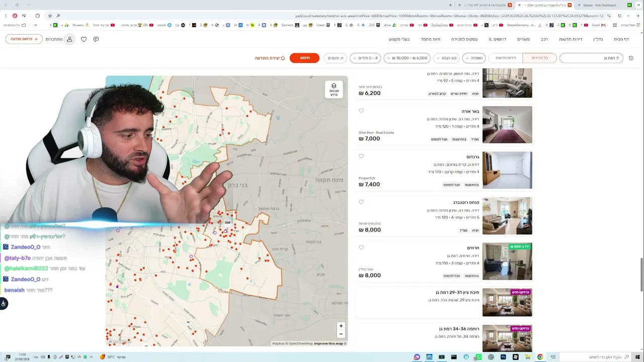
Task: Bookmark this page with the star icon
Action: click(49, 16)
